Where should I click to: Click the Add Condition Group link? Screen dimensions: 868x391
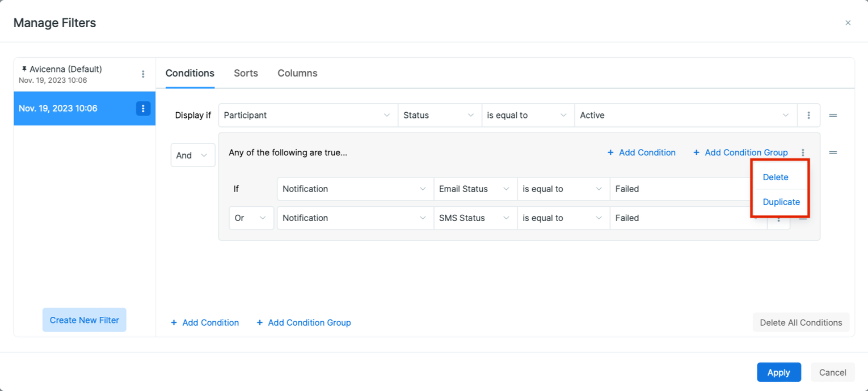click(304, 322)
